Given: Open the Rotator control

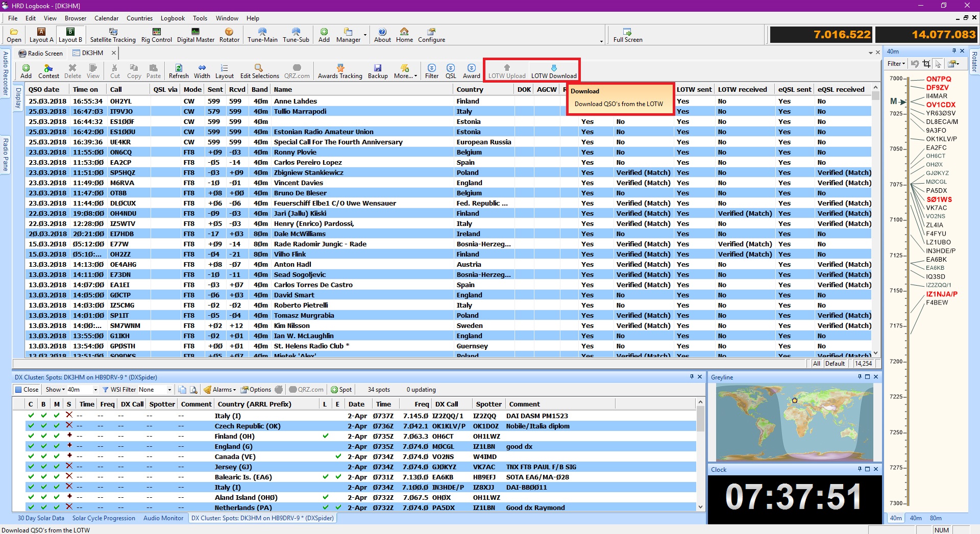Looking at the screenshot, I should pyautogui.click(x=229, y=35).
